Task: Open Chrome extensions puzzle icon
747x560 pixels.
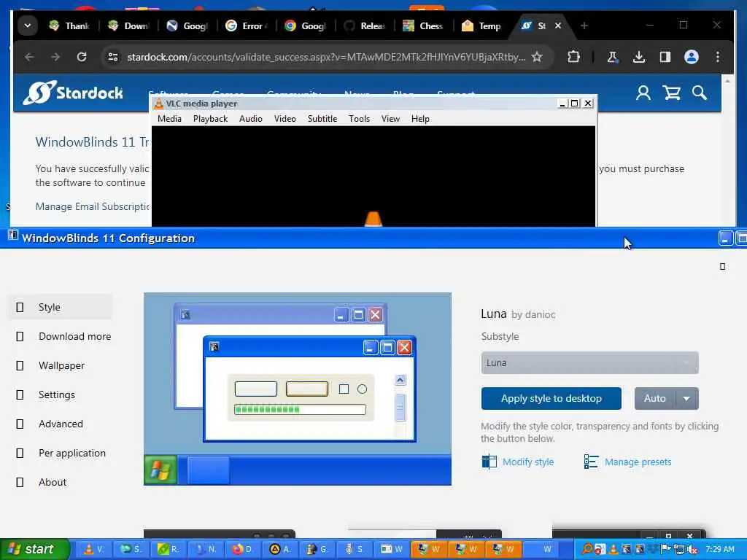Action: (573, 57)
